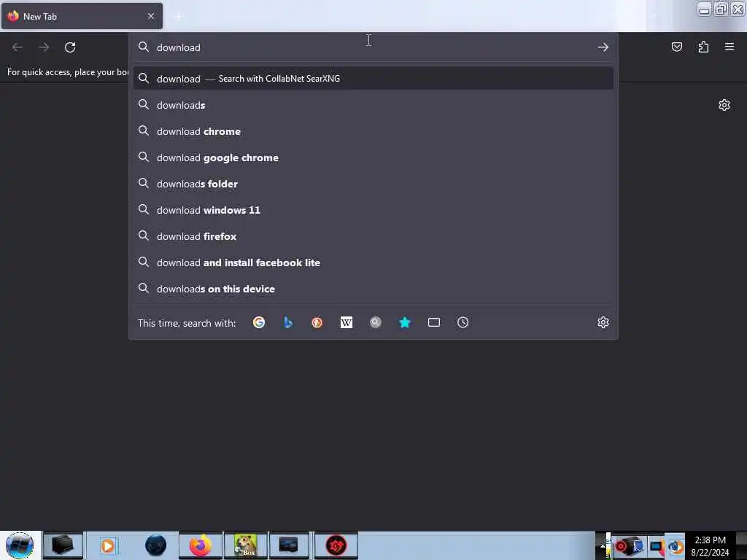Select 'download windows 11' suggestion
Viewport: 747px width, 560px height.
[x=373, y=210]
